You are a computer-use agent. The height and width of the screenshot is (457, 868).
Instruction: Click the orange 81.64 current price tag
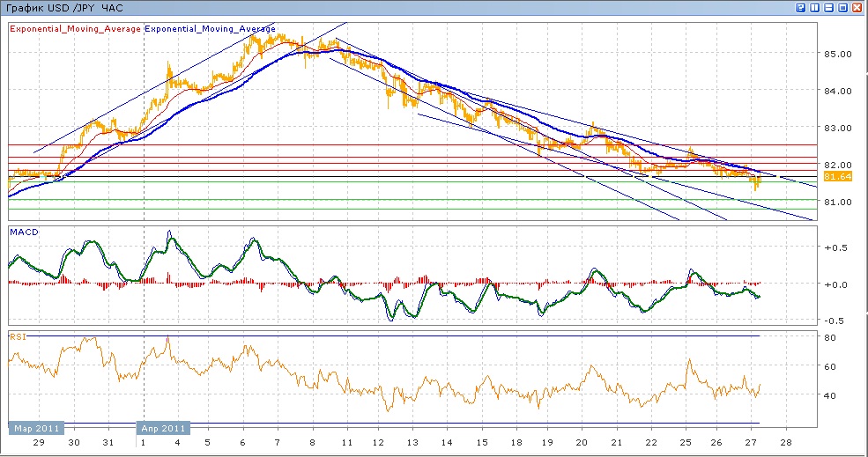point(836,177)
